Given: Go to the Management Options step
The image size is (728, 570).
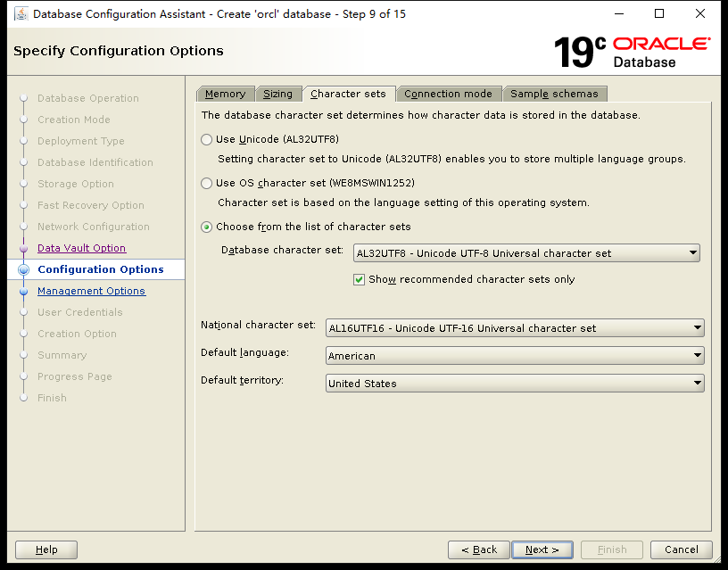Looking at the screenshot, I should pos(92,291).
